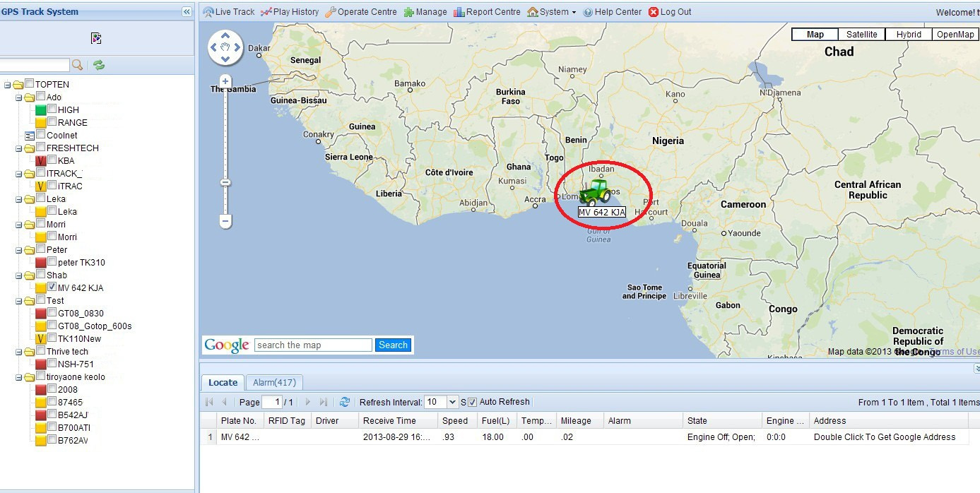980x493 pixels.
Task: Sort by the Receive Time column header
Action: pyautogui.click(x=397, y=420)
